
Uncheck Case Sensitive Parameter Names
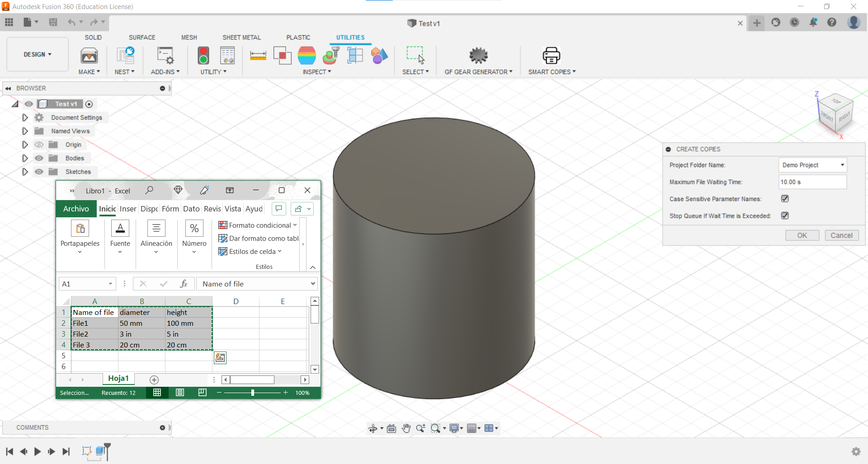785,199
